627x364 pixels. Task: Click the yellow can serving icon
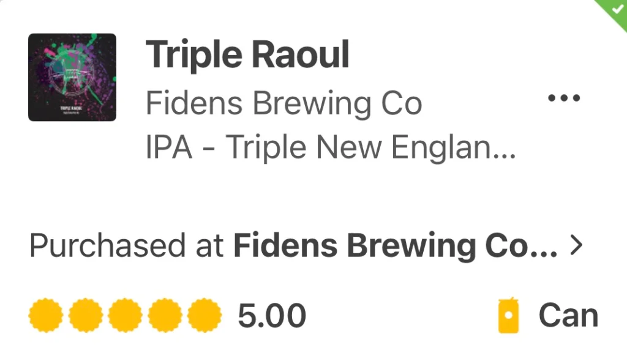click(508, 317)
